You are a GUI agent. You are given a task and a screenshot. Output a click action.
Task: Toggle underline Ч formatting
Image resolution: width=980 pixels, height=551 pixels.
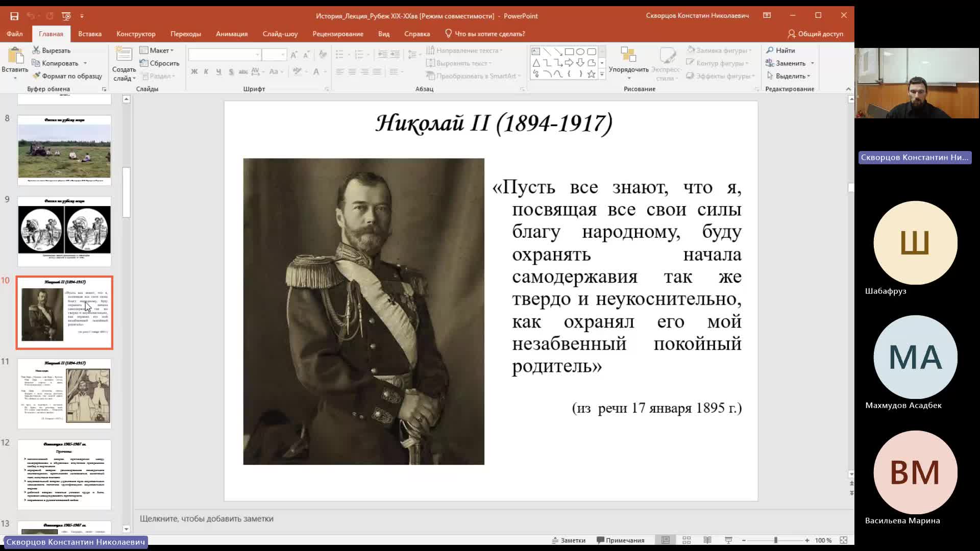pos(218,71)
